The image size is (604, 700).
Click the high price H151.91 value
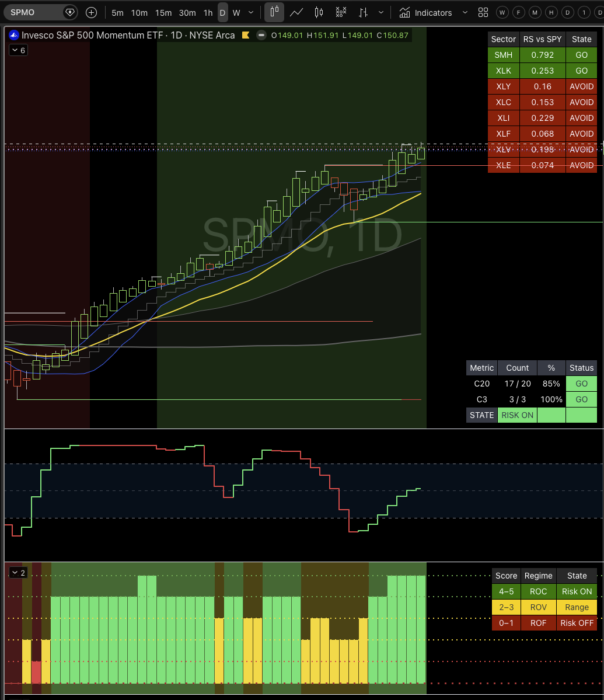point(323,35)
